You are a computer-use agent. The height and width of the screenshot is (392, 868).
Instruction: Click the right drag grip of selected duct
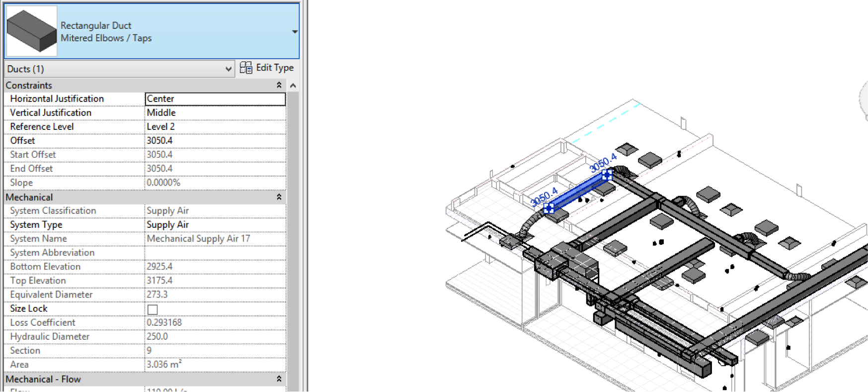click(607, 175)
